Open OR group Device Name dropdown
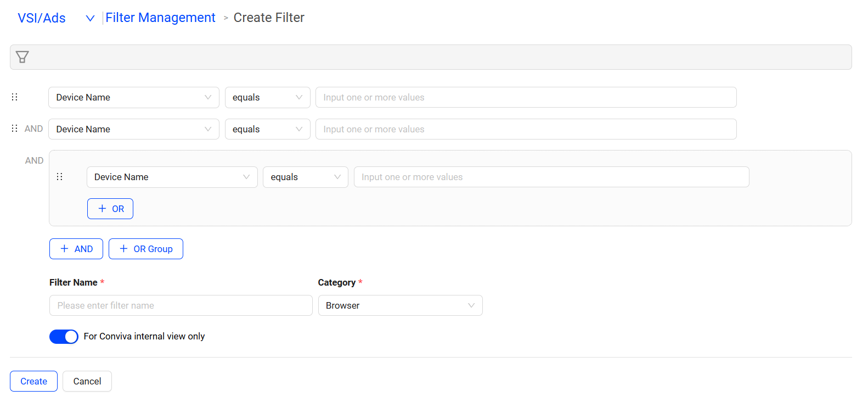868x396 pixels. 172,177
